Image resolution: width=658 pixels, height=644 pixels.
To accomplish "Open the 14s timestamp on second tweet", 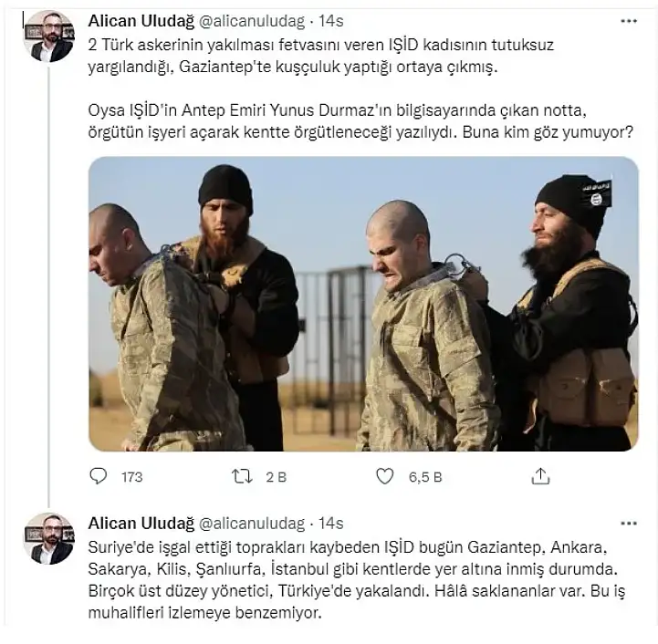I will 331,524.
